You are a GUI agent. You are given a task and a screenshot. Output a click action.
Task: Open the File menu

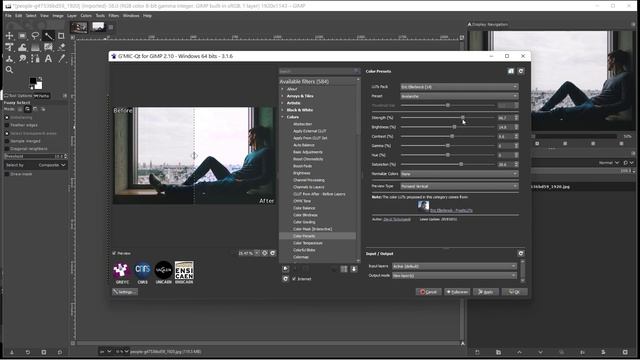click(8, 16)
